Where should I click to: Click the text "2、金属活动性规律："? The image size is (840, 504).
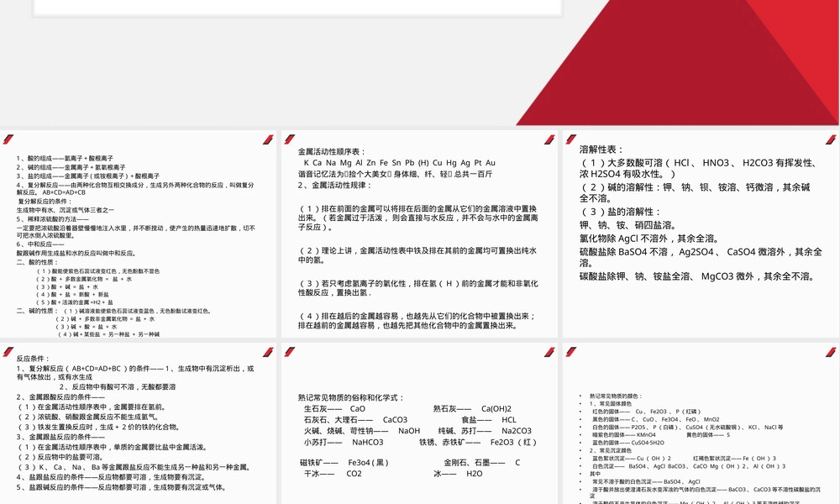tap(334, 186)
